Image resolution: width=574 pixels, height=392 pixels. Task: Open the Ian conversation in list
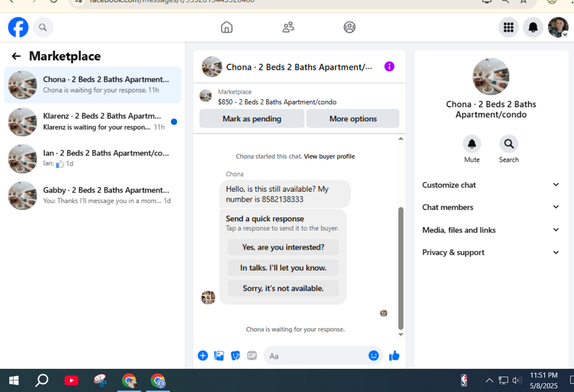coord(93,159)
